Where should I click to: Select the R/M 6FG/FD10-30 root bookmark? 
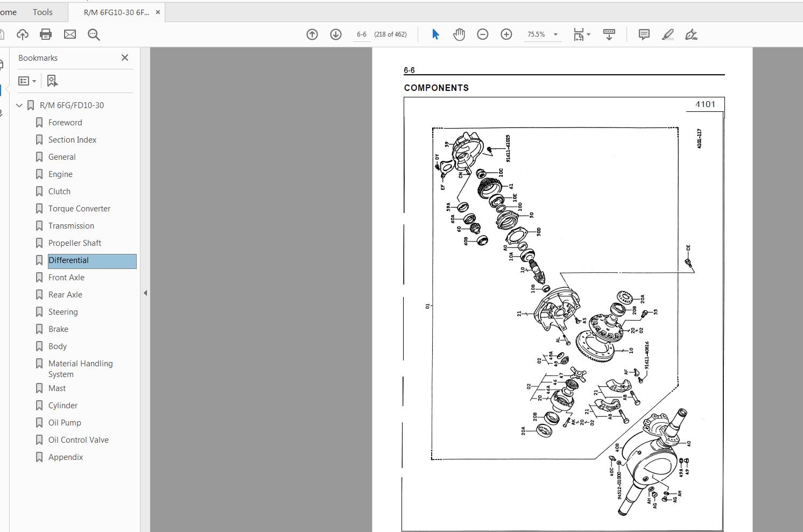[x=72, y=105]
